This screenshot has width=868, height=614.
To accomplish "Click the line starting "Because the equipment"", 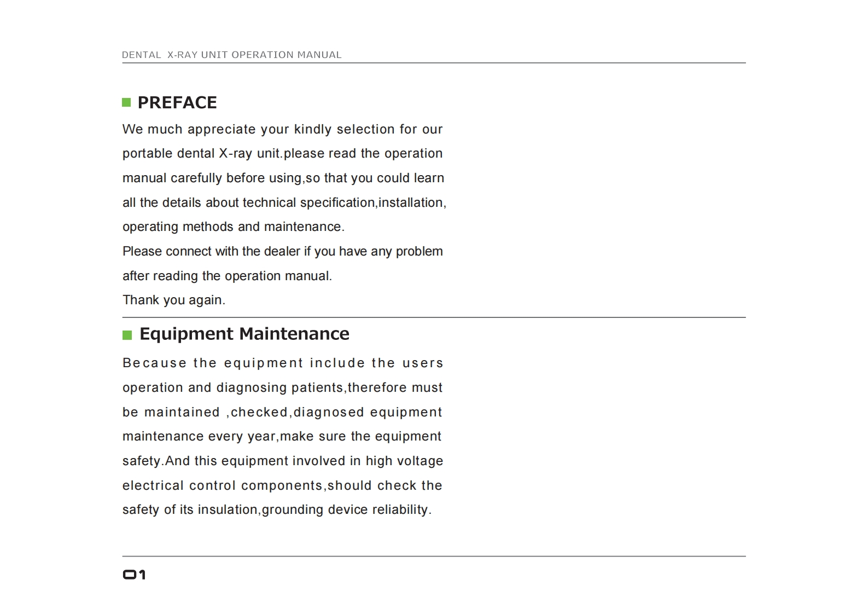I will pyautogui.click(x=282, y=363).
